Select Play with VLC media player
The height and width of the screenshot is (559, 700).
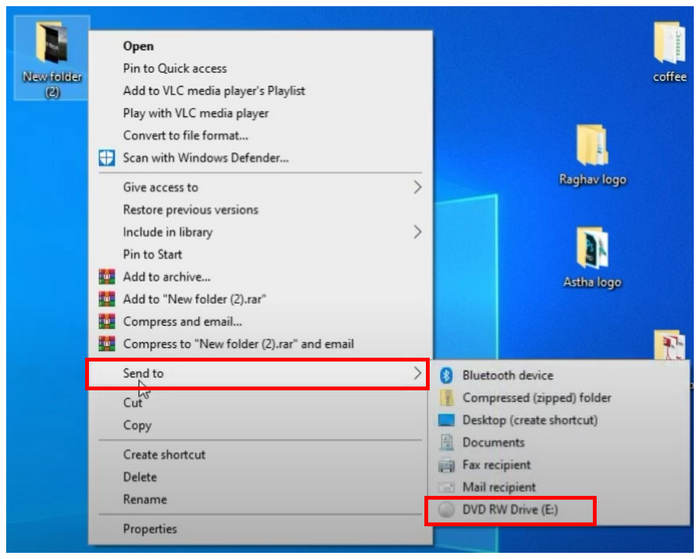tap(260, 113)
